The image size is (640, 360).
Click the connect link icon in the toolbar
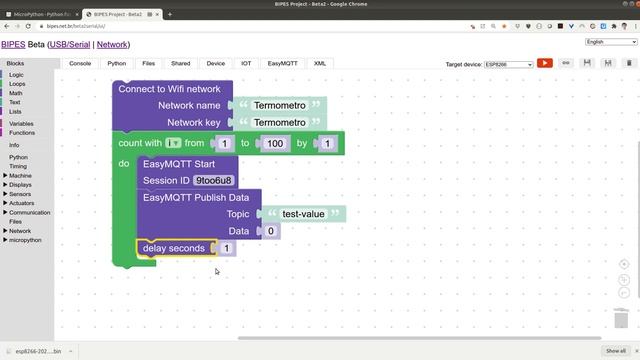click(566, 63)
